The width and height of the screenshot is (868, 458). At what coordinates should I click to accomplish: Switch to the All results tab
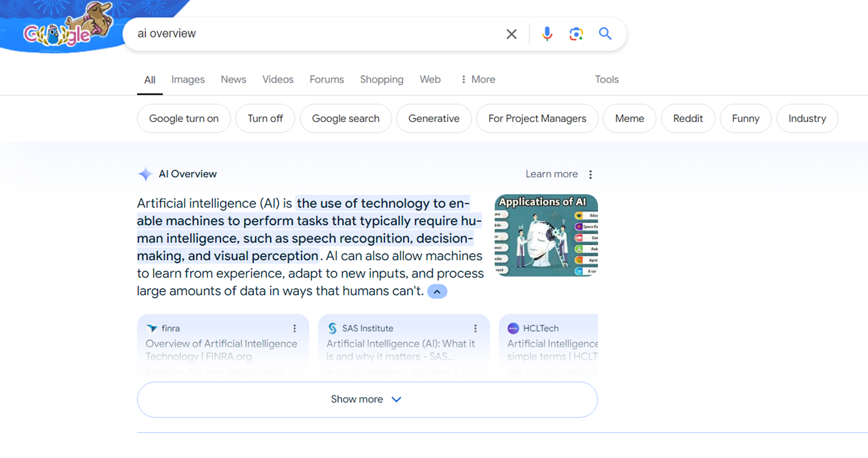click(x=150, y=80)
